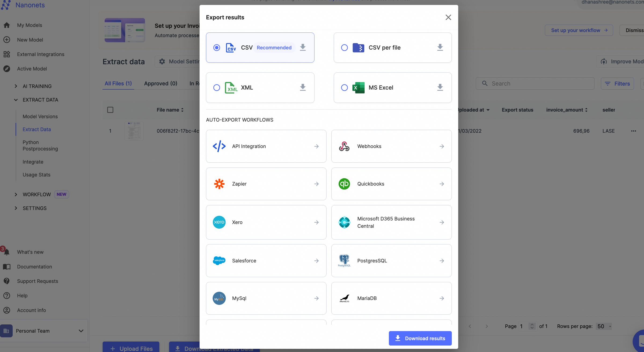Open the Zapier export workflow
The height and width of the screenshot is (352, 644).
266,184
